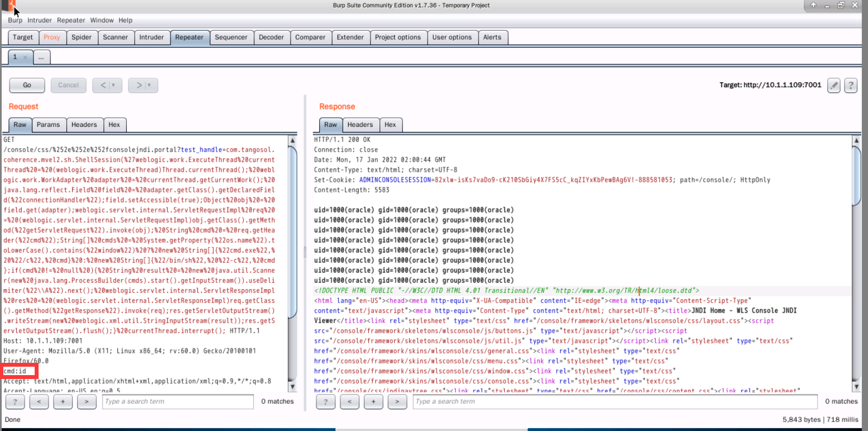Screen dimensions: 868x431
Task: Click the pencil edit target icon
Action: 834,86
